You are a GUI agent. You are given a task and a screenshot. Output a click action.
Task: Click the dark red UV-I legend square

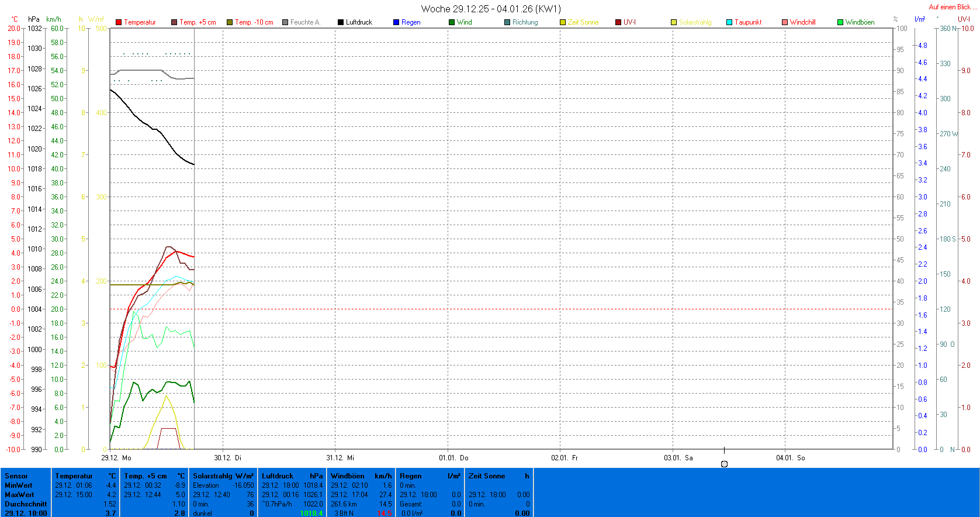[x=618, y=22]
